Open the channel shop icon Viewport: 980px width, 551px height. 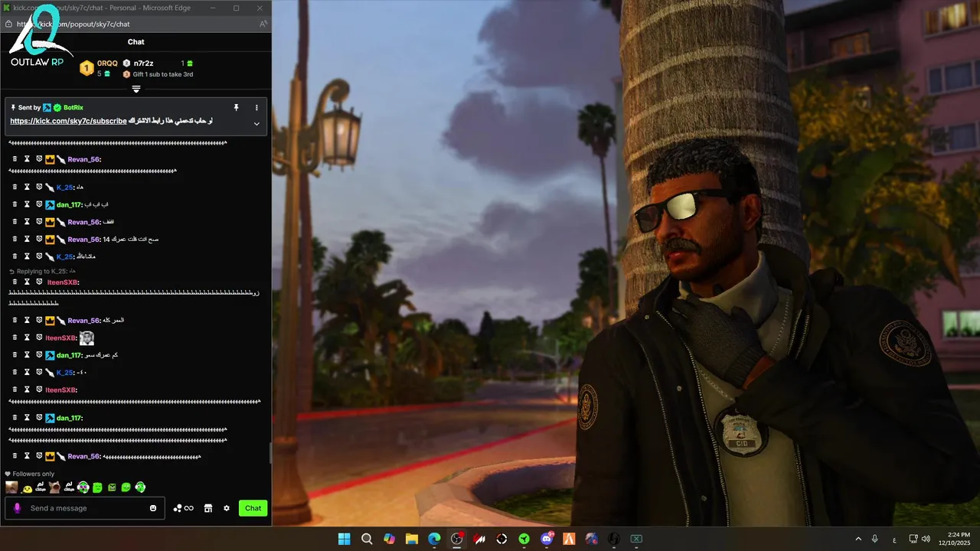coord(207,508)
